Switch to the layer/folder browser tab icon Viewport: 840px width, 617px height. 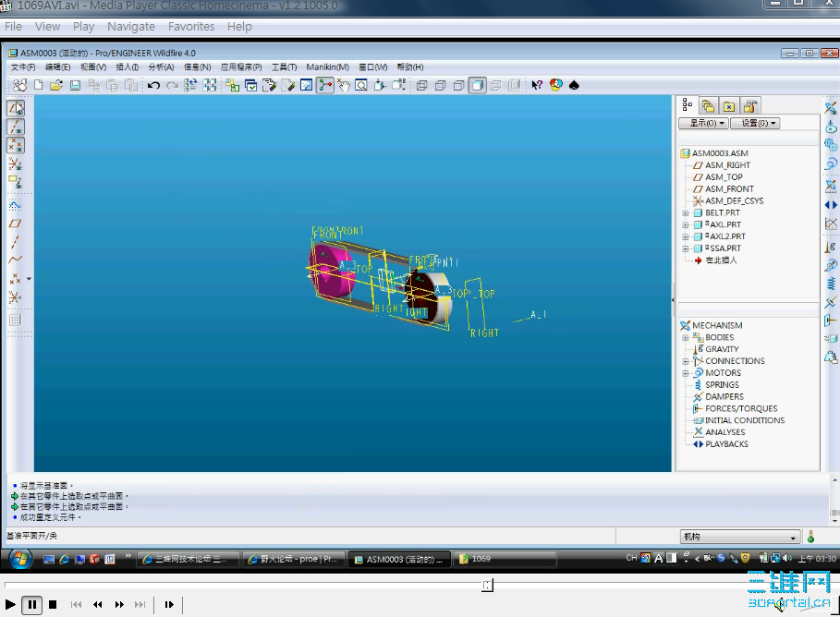[x=708, y=105]
